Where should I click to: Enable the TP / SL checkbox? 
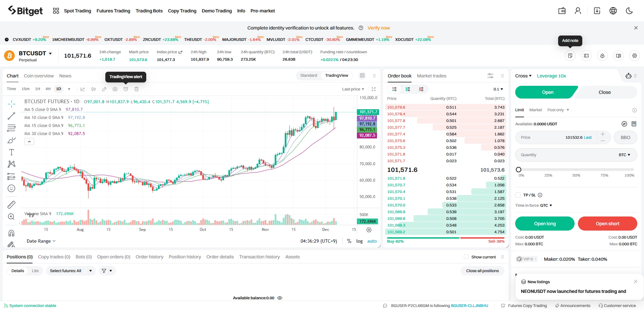518,195
